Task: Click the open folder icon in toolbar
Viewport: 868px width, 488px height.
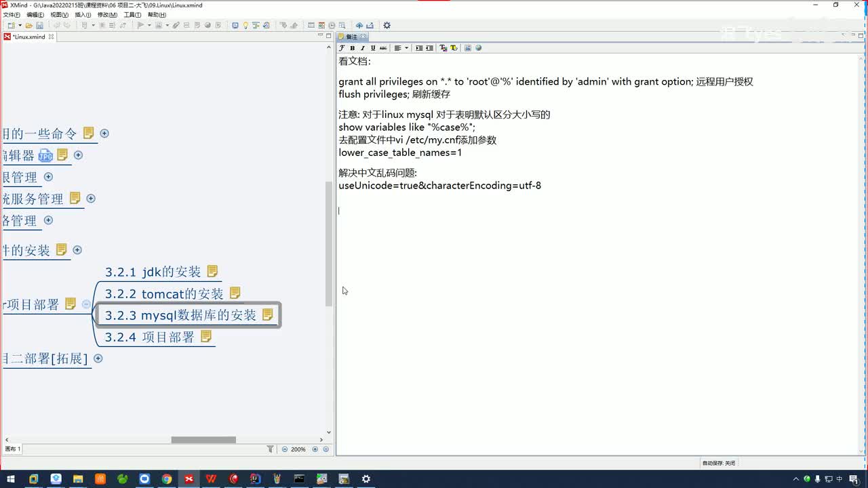Action: (29, 26)
